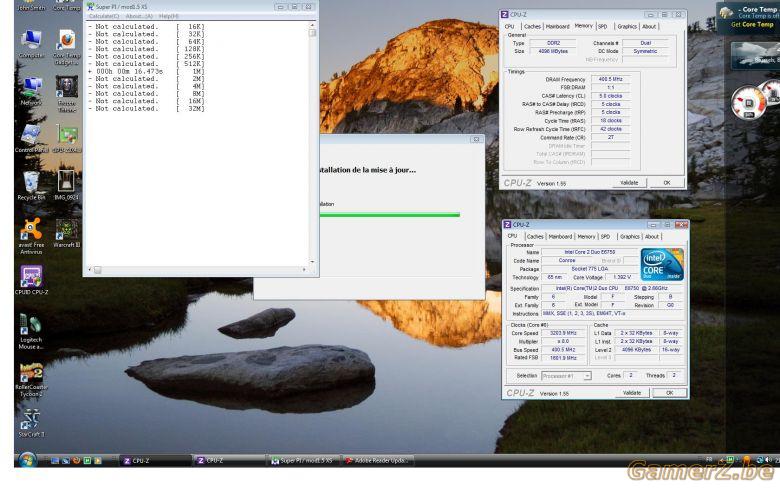Click the DRAM Frequency value field
The width and height of the screenshot is (780, 488).
[x=610, y=79]
